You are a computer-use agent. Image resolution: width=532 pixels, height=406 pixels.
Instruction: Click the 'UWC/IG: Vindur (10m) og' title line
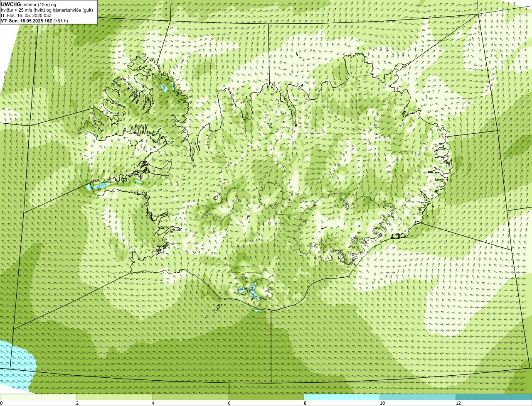29,5
